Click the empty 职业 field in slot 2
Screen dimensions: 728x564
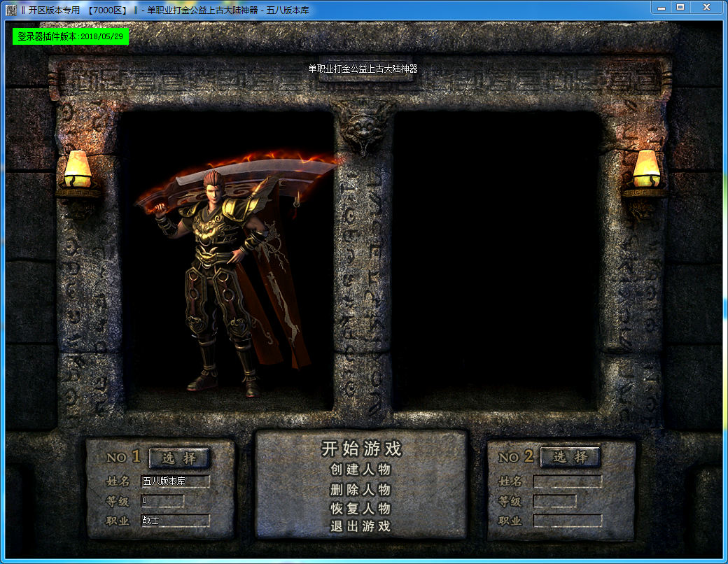pyautogui.click(x=568, y=521)
